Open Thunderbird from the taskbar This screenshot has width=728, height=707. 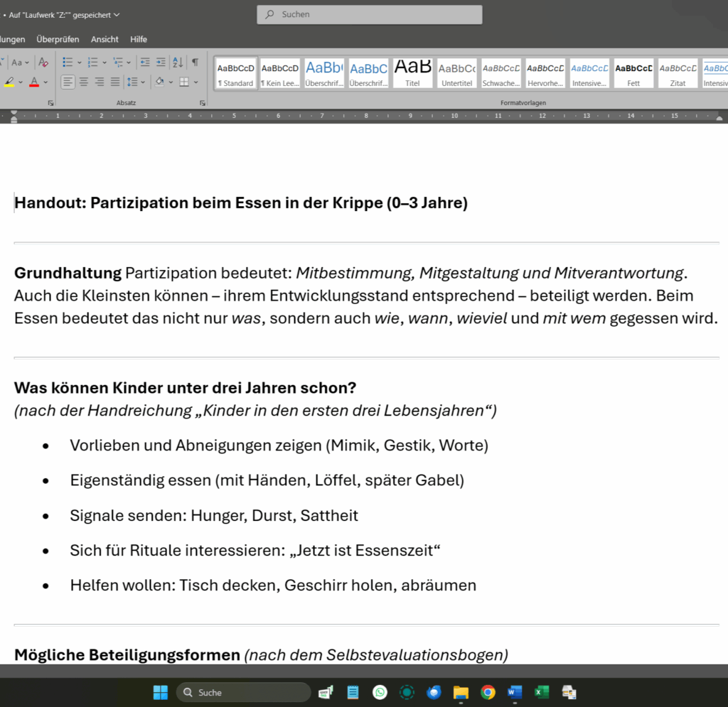click(434, 693)
